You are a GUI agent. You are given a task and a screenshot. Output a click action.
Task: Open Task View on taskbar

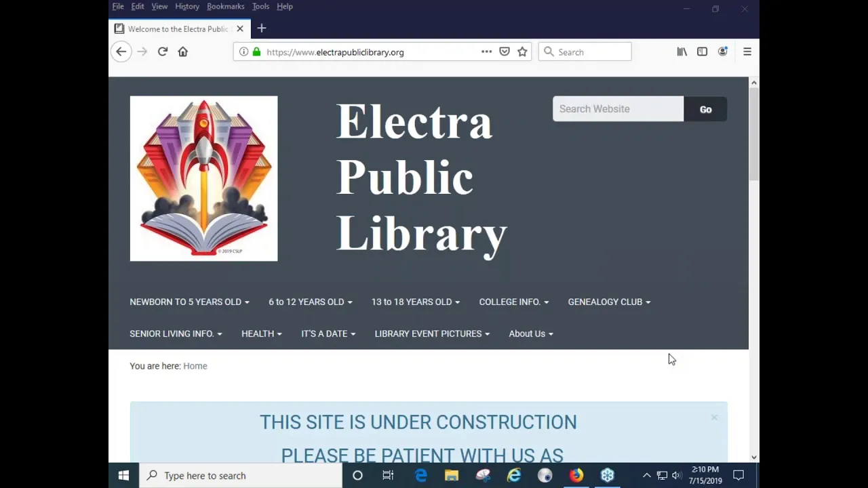[388, 475]
